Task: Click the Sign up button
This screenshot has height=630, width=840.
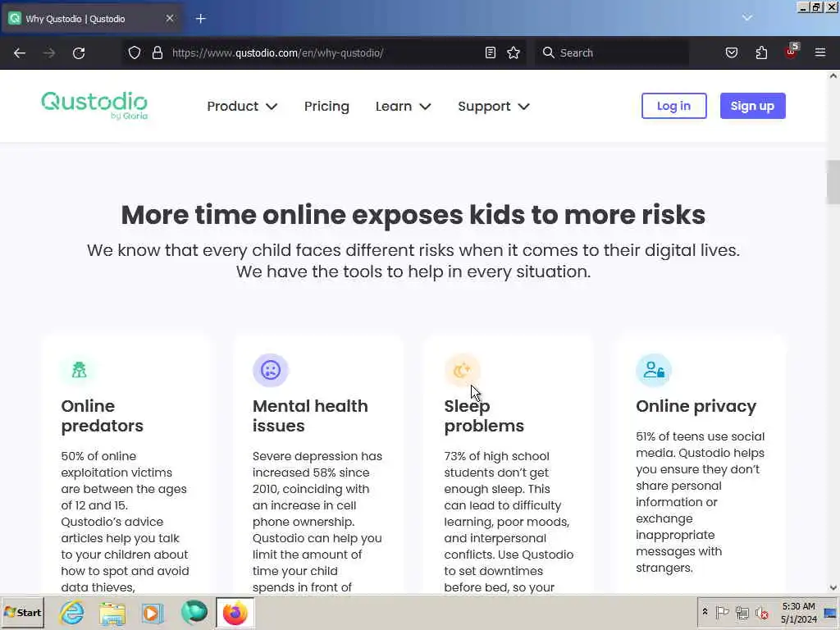Action: coord(753,106)
